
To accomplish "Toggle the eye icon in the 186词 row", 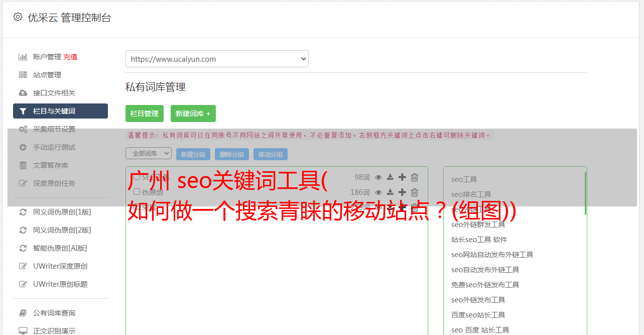I will (378, 192).
